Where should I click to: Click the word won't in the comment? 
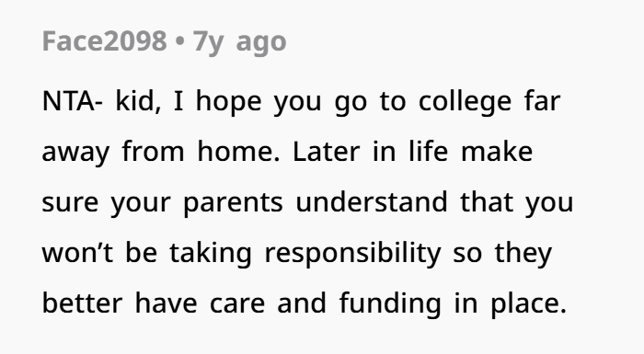tap(77, 253)
